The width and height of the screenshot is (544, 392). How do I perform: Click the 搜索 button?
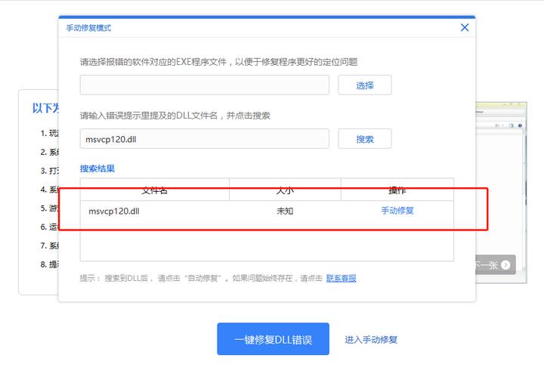[365, 139]
